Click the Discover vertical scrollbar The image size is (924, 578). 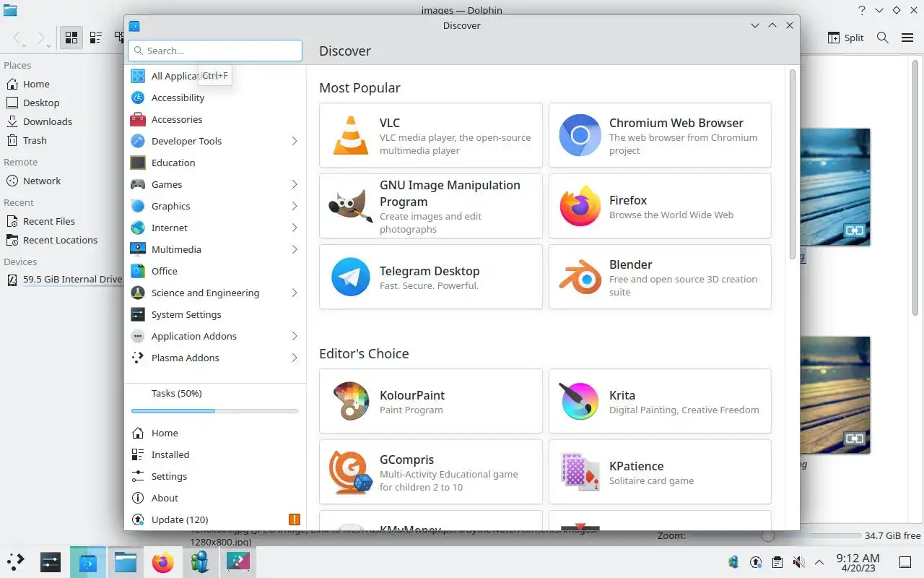tap(792, 165)
